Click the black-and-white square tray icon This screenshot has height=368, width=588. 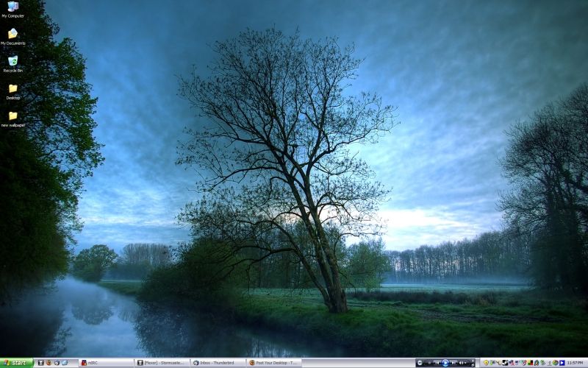pyautogui.click(x=505, y=363)
